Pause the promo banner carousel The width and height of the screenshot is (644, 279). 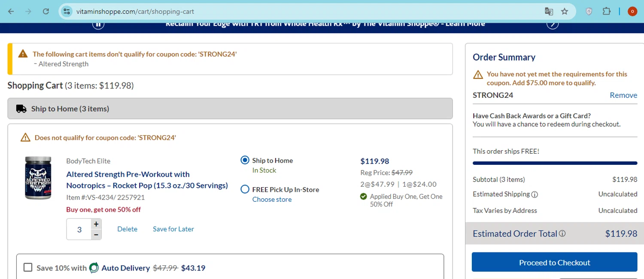coord(98,24)
